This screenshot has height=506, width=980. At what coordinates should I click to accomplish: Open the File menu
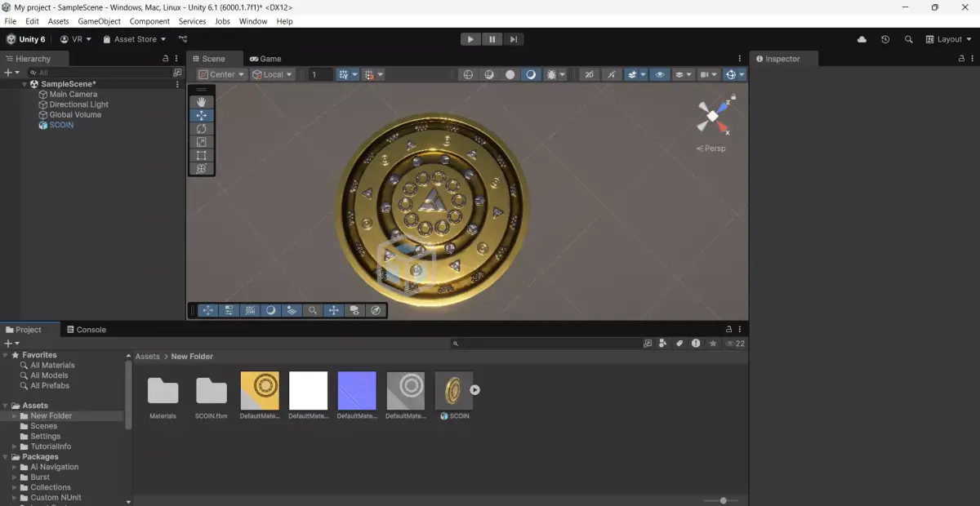pyautogui.click(x=11, y=21)
